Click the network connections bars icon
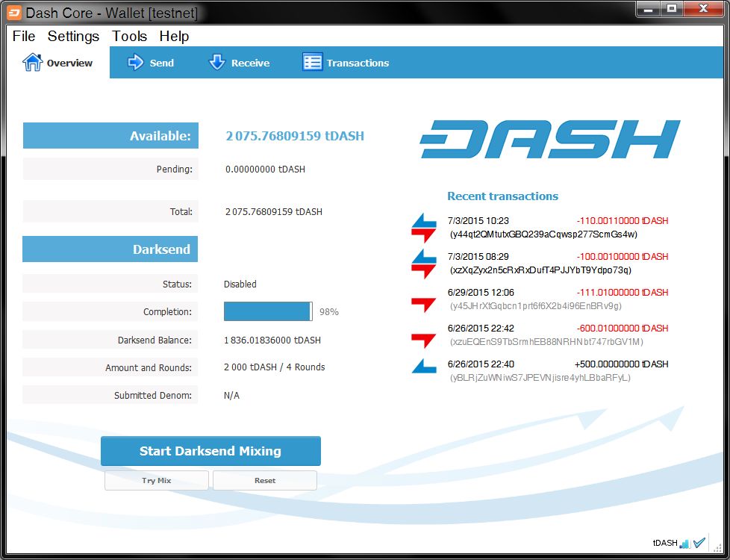The width and height of the screenshot is (730, 560). (684, 544)
